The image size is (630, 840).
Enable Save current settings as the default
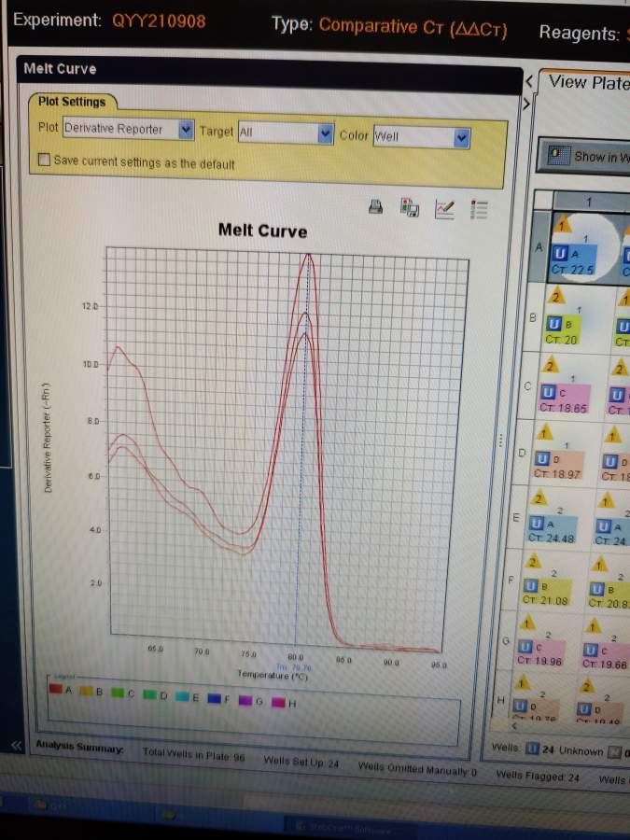pyautogui.click(x=44, y=159)
